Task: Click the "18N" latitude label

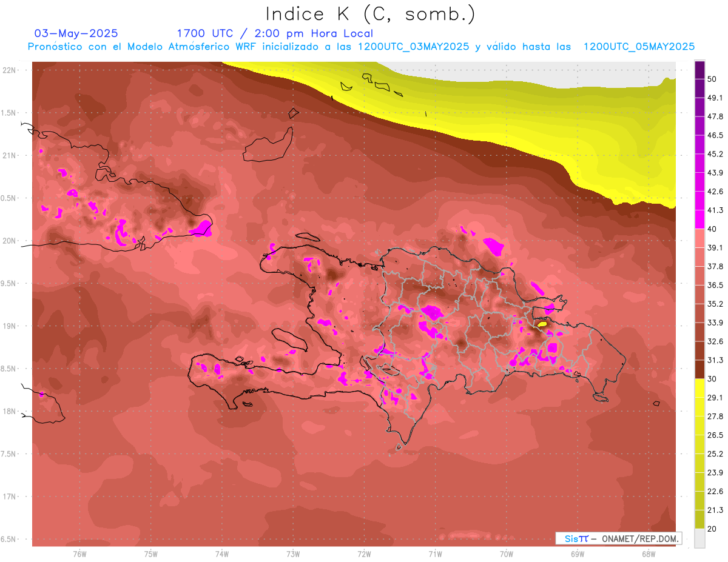Action: pyautogui.click(x=10, y=412)
